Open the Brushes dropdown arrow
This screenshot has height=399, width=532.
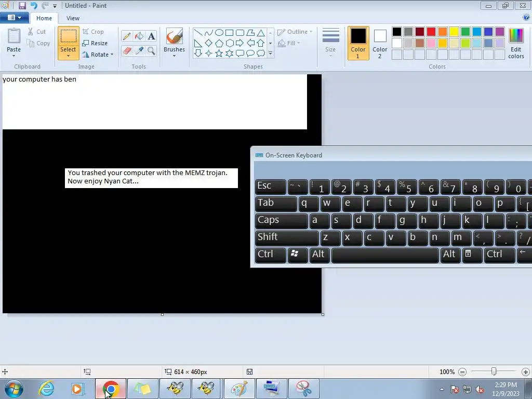175,56
